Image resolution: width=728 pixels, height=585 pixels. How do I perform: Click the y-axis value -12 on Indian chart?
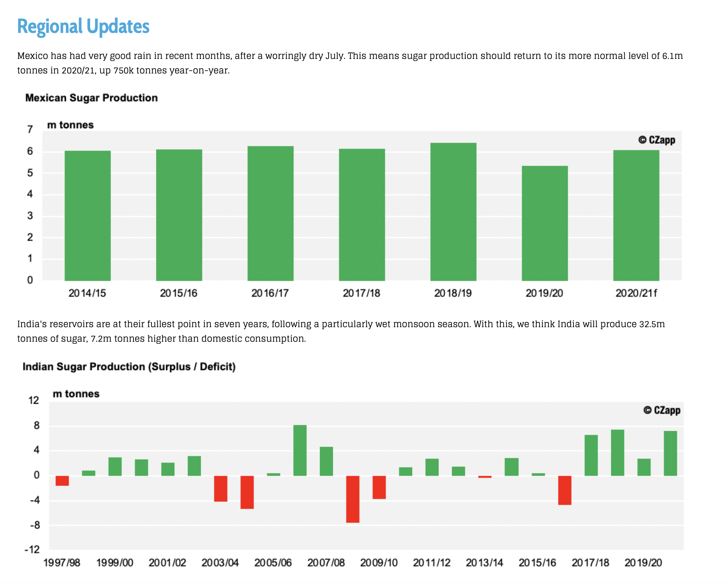click(x=32, y=549)
